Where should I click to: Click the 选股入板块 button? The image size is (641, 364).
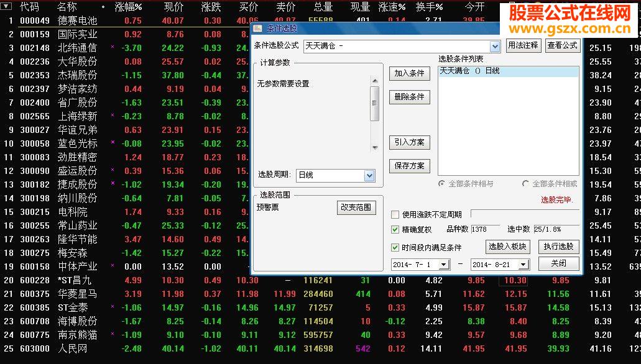[x=508, y=247]
